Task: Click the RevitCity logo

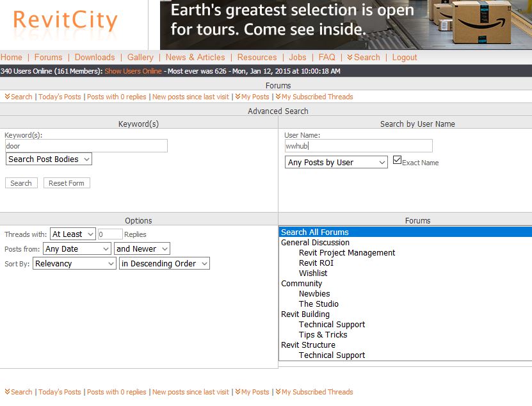Action: [x=65, y=20]
